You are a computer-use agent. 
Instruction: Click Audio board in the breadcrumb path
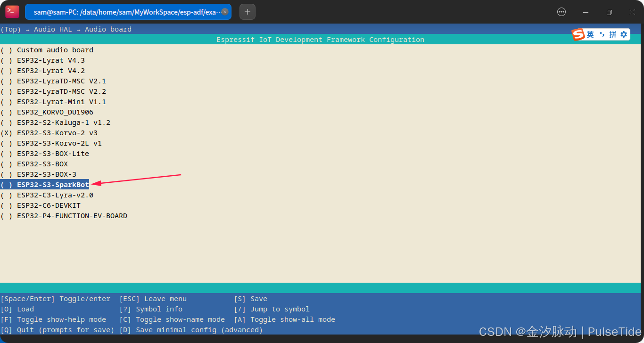(x=108, y=29)
